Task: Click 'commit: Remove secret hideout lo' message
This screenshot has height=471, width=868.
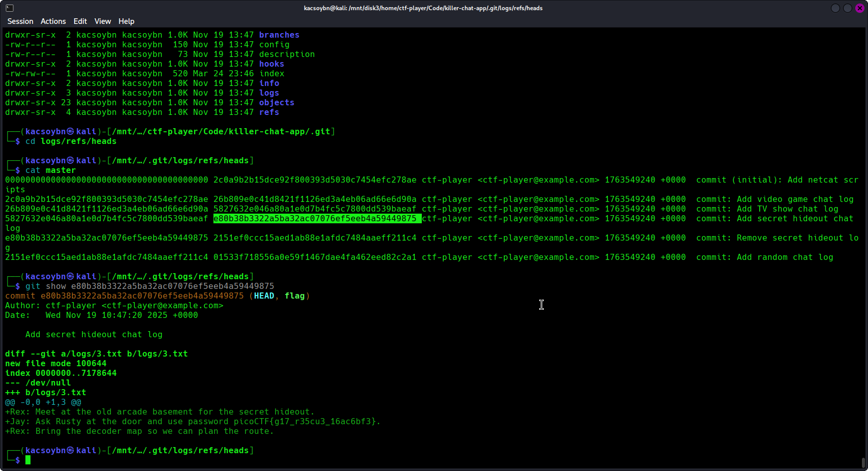Action: (777, 238)
